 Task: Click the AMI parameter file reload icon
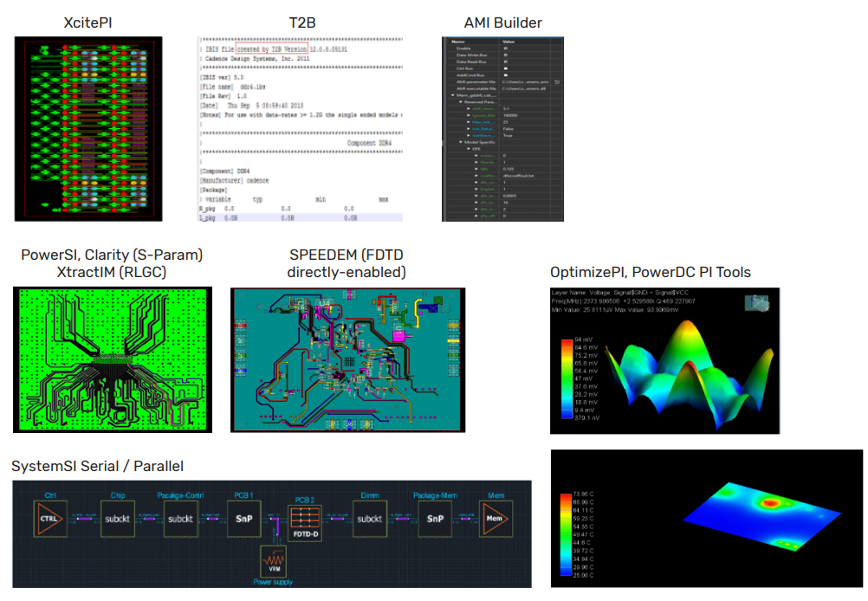coord(557,82)
